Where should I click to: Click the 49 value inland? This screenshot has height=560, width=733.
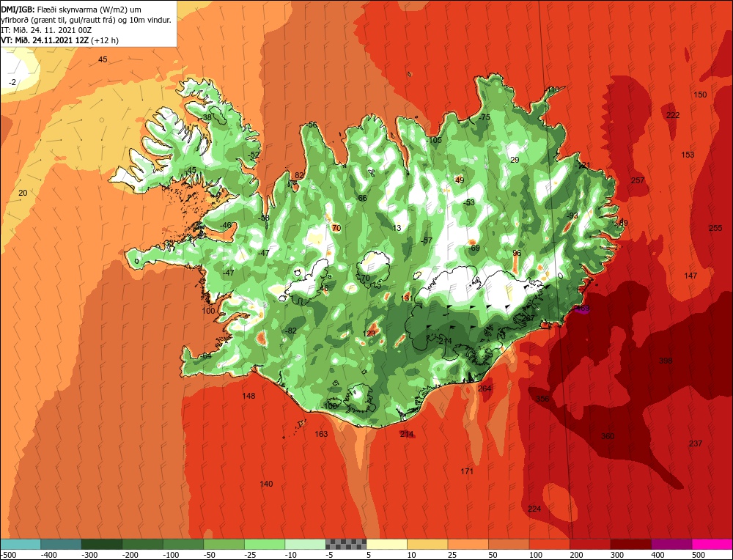pyautogui.click(x=460, y=180)
